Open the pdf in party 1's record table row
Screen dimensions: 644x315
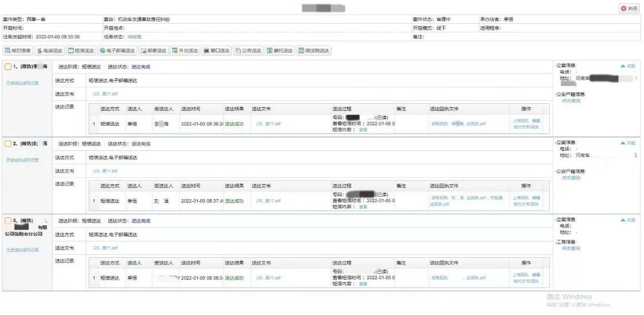(x=268, y=123)
